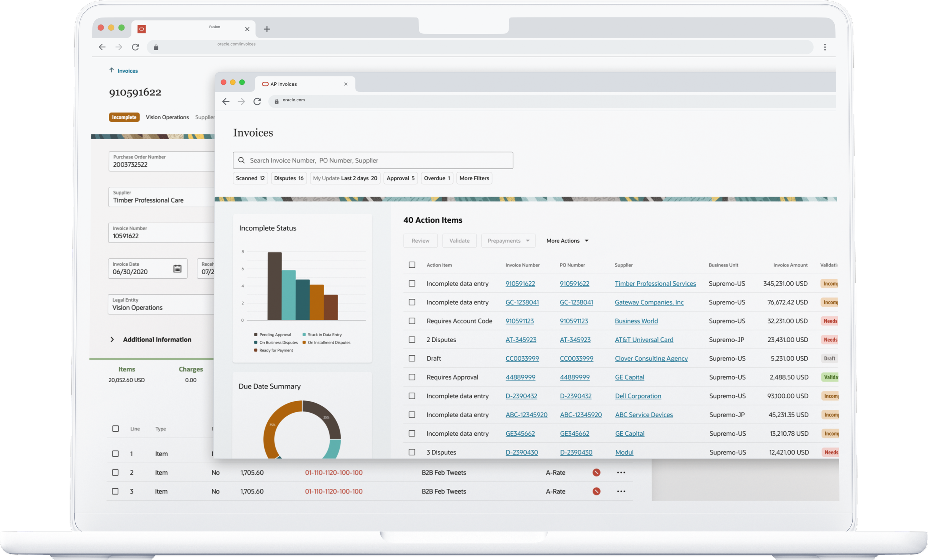The image size is (928, 560).
Task: Click red prohibited icon on line 2
Action: [x=596, y=472]
